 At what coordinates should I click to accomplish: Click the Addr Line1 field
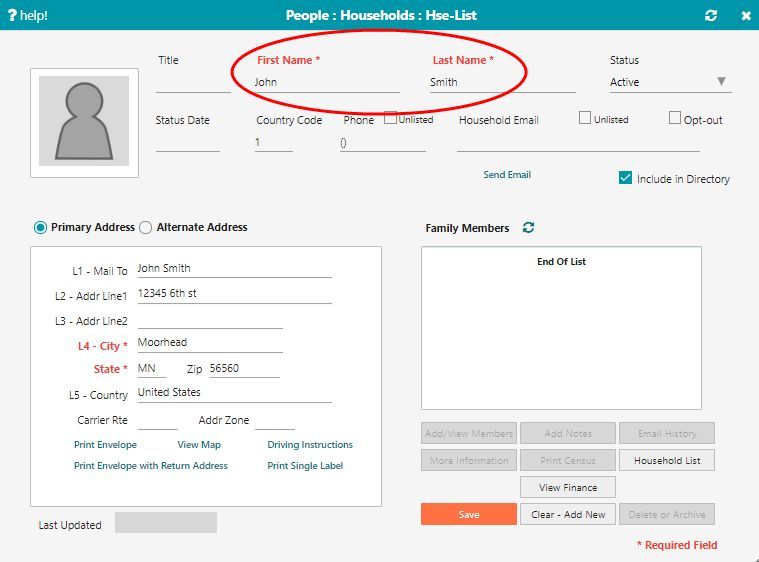[x=234, y=294]
